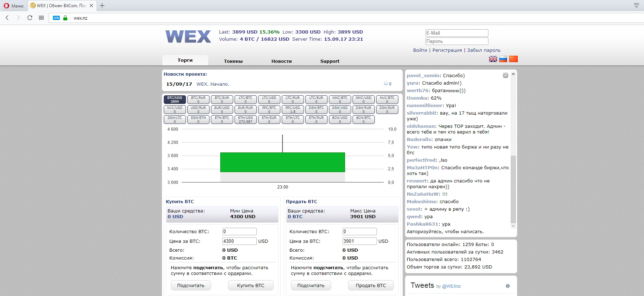Open the Торги tab
Image resolution: width=644 pixels, height=296 pixels.
(x=185, y=60)
